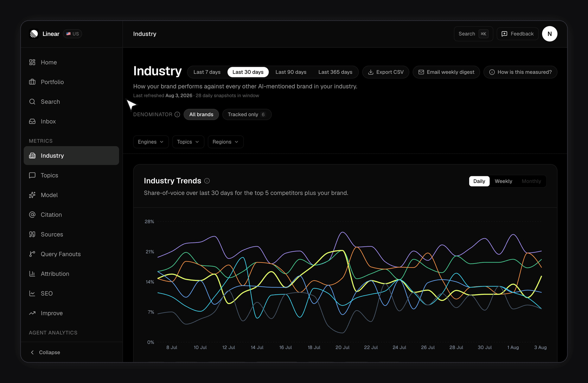Navigate to Query Fanouts
The image size is (588, 383).
pyautogui.click(x=71, y=254)
